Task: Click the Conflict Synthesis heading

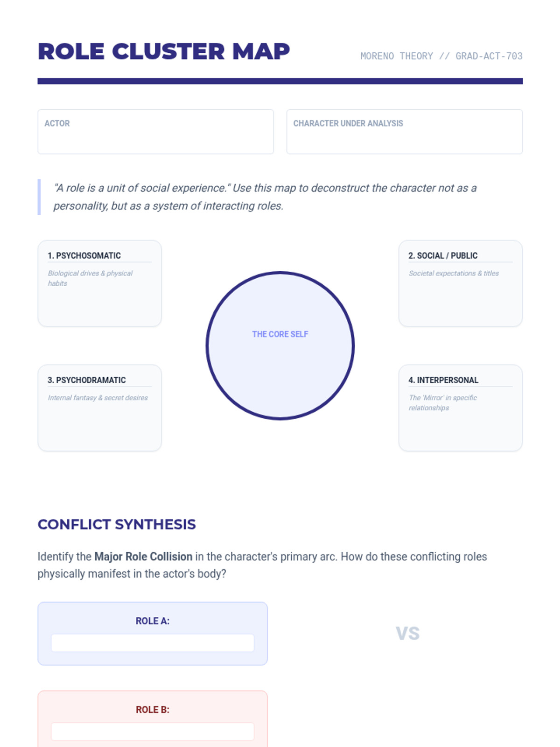Action: 117,524
